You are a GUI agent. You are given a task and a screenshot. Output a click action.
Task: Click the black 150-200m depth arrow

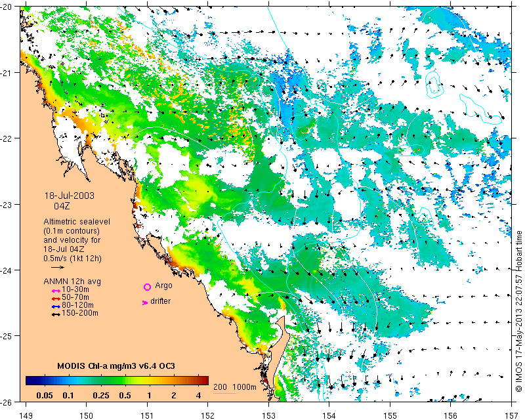56,314
